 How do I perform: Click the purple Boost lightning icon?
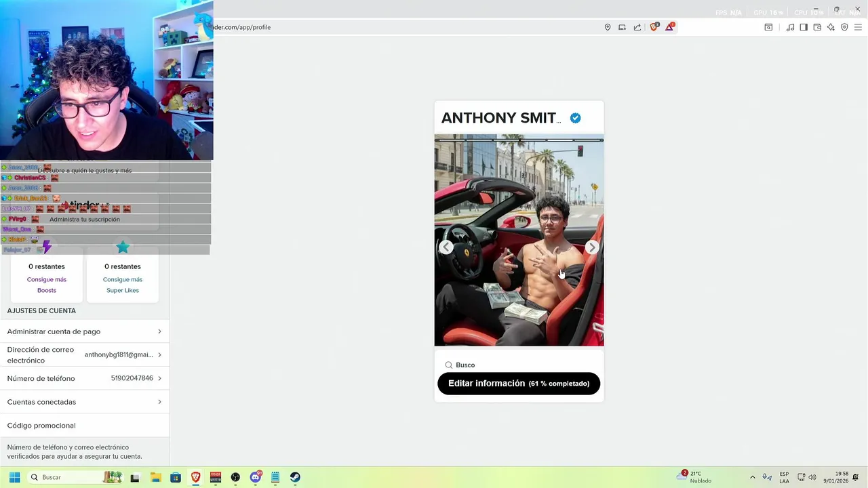click(x=47, y=247)
